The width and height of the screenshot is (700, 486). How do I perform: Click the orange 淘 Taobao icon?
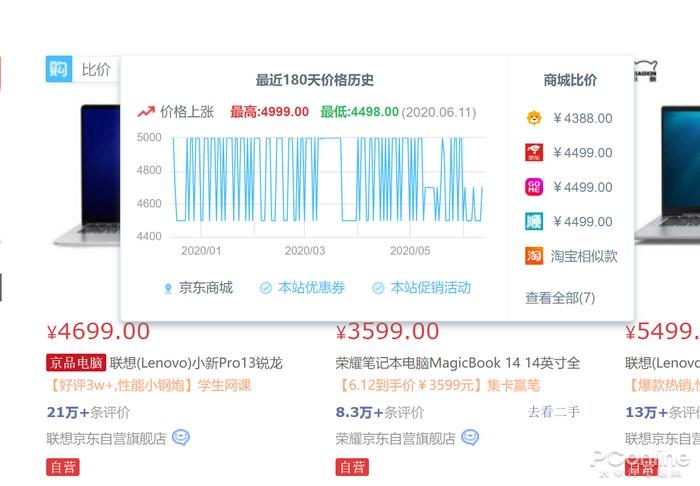click(534, 256)
